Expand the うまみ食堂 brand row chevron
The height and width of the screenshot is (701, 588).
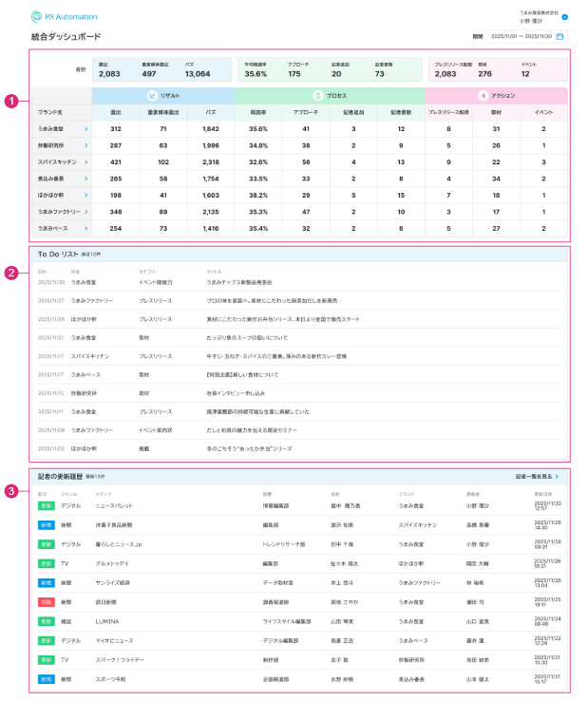85,128
